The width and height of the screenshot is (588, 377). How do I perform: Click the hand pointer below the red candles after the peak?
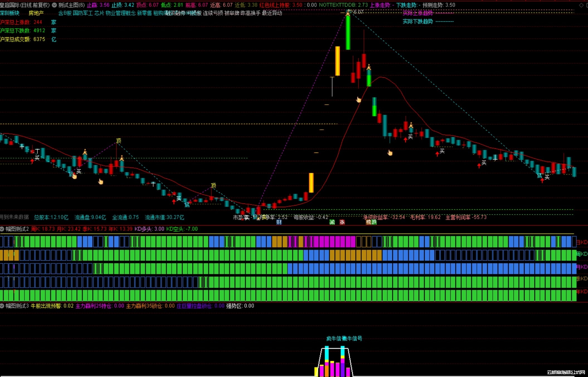click(359, 99)
